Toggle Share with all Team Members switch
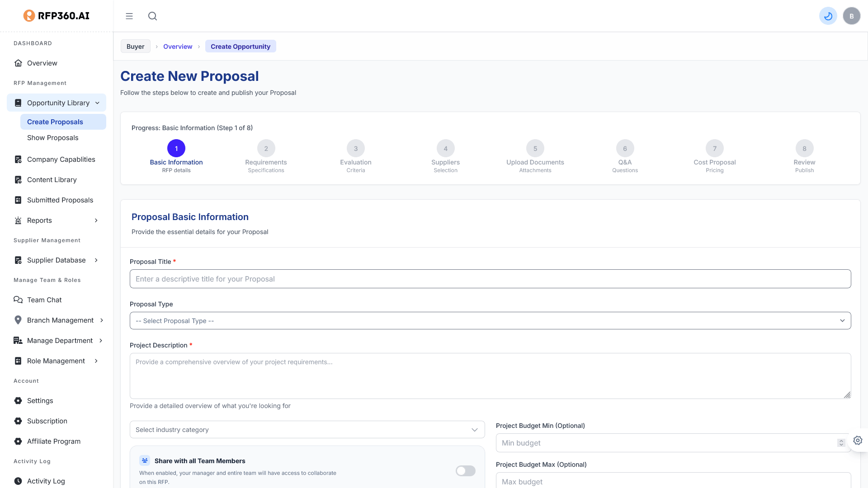 465,471
